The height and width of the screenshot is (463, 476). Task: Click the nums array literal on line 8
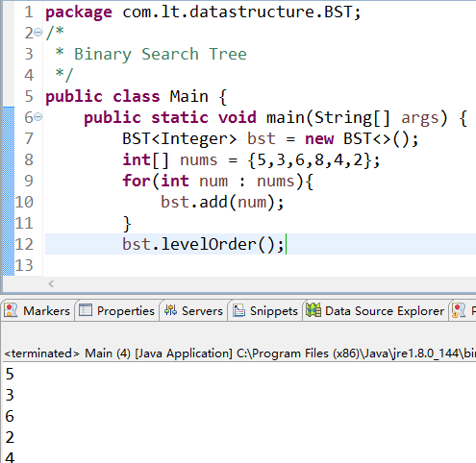(313, 159)
